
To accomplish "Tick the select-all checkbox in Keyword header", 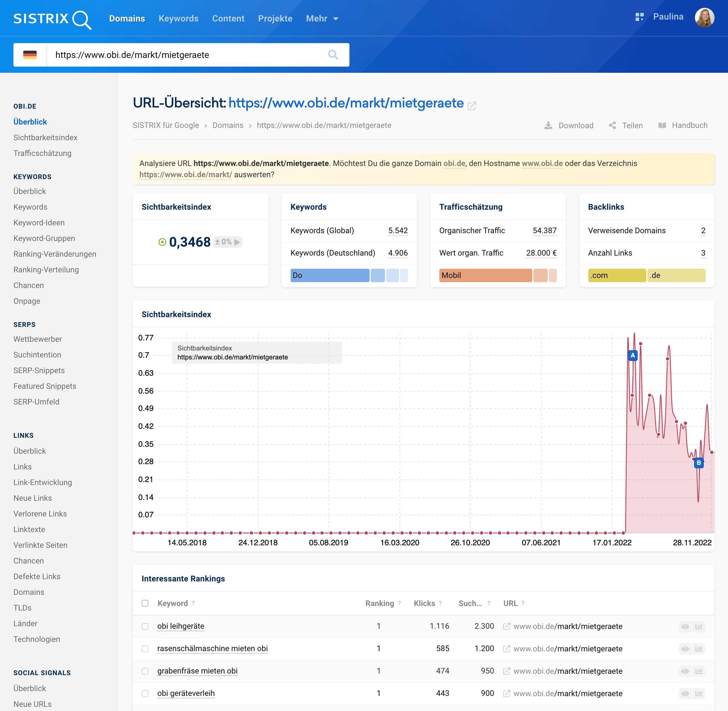I will (145, 604).
